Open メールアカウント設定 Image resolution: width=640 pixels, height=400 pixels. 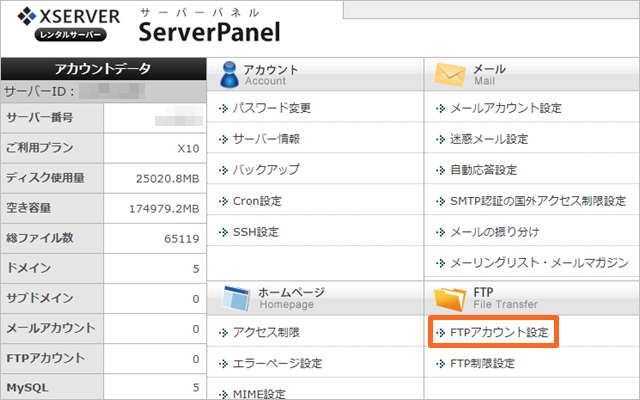[x=506, y=108]
